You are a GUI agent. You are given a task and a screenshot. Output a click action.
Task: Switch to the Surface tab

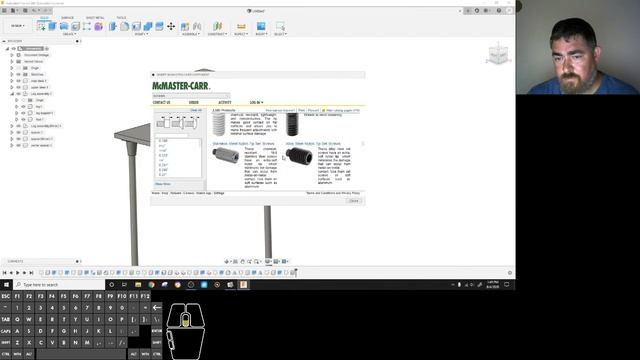[x=67, y=18]
